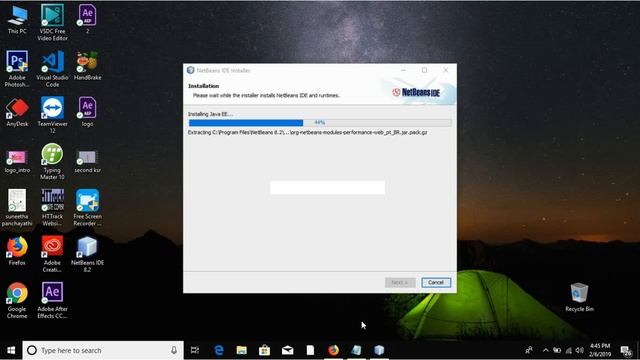Open volume control in system tray

click(579, 350)
